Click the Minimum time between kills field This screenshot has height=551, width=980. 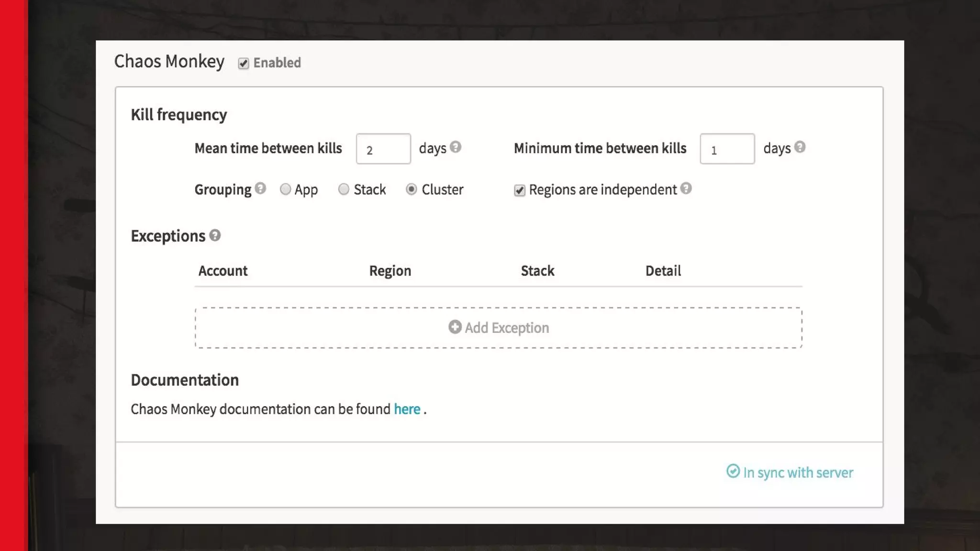tap(727, 149)
